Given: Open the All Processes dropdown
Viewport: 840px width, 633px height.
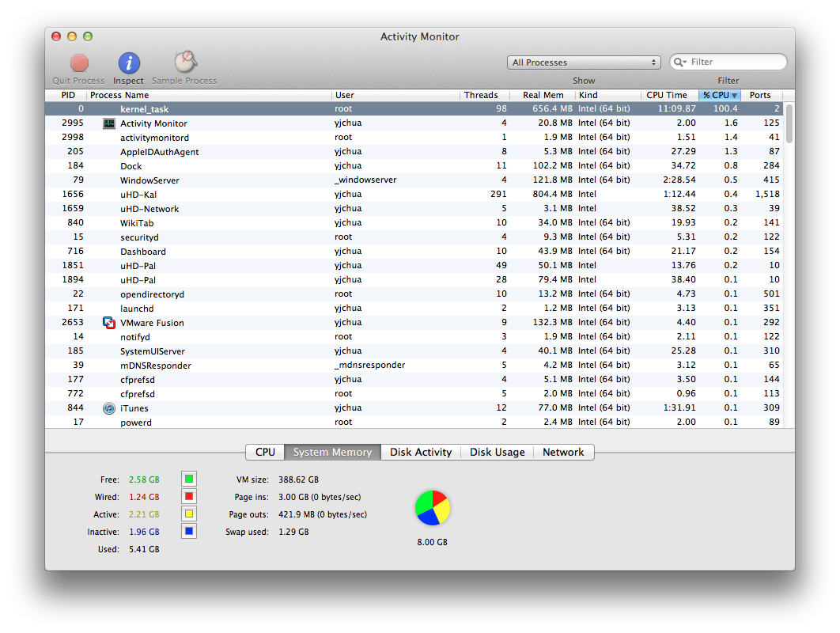Looking at the screenshot, I should point(584,63).
